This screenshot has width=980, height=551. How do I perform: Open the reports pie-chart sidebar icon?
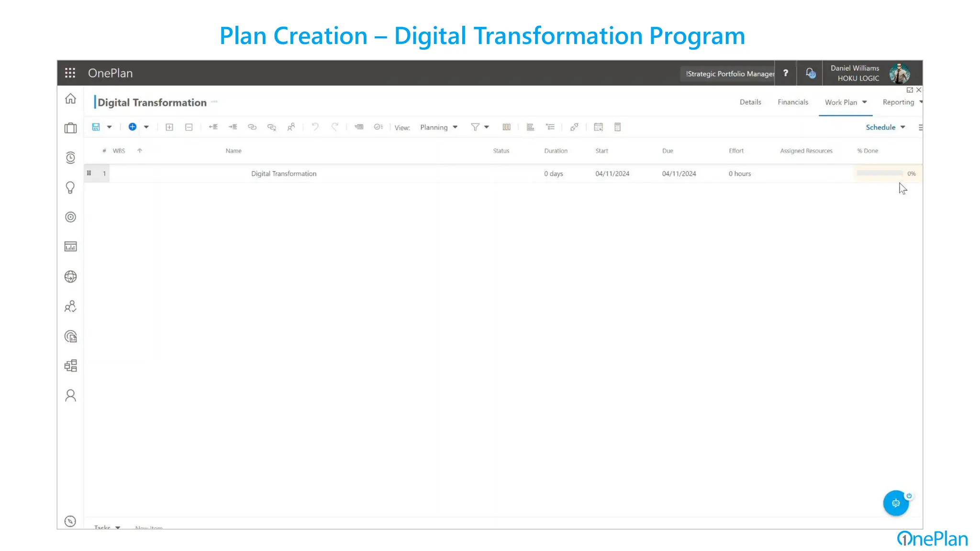point(70,336)
